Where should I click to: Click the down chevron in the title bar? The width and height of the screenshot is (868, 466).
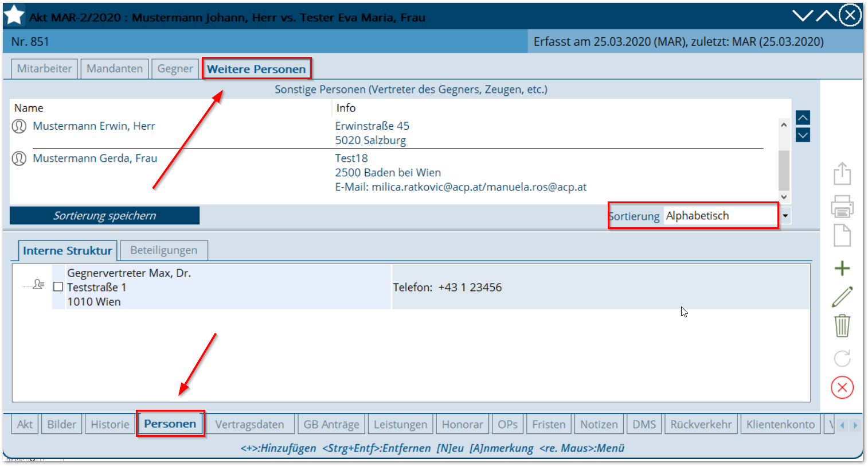pos(803,15)
